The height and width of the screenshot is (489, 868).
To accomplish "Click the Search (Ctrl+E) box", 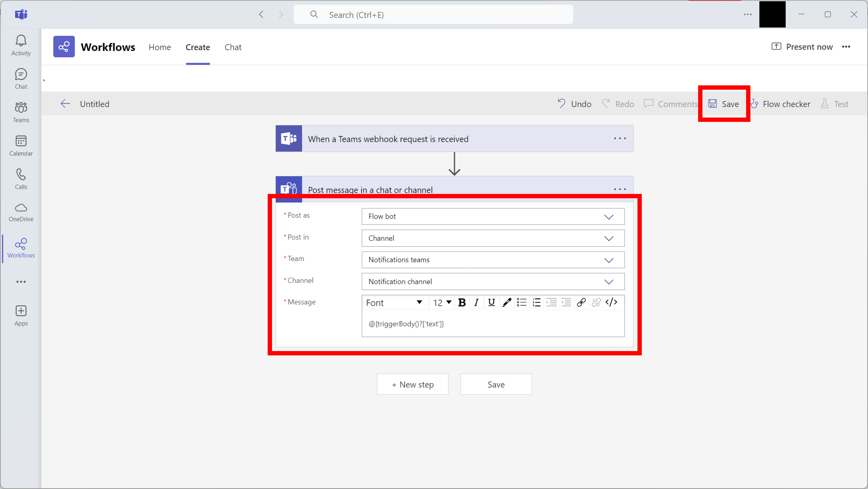I will [433, 15].
